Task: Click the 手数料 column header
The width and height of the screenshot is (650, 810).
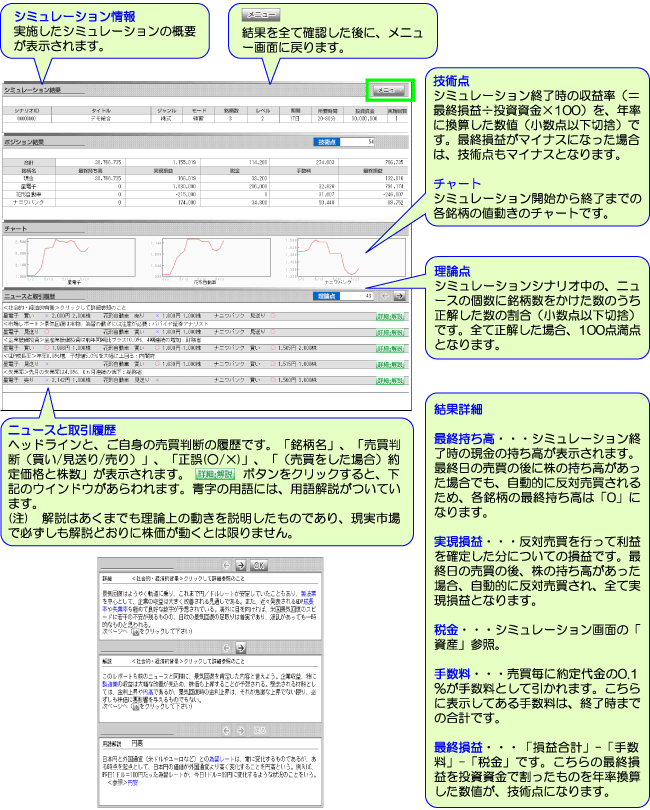Action: pyautogui.click(x=303, y=170)
